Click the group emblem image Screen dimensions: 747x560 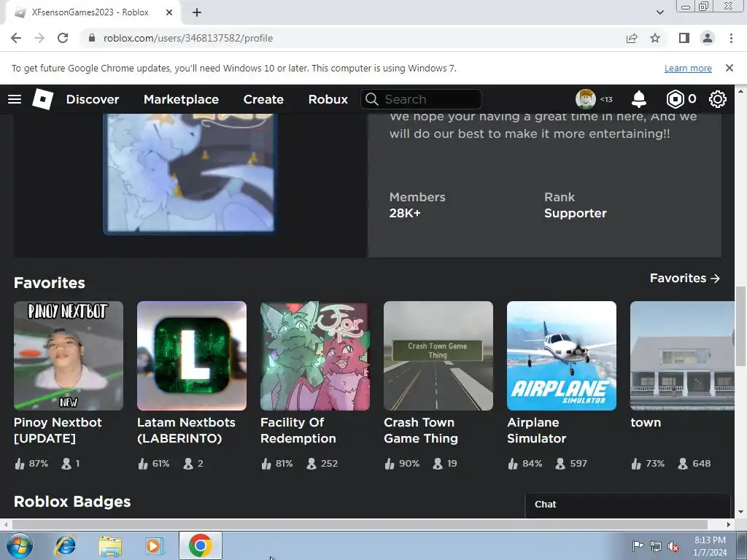[190, 174]
